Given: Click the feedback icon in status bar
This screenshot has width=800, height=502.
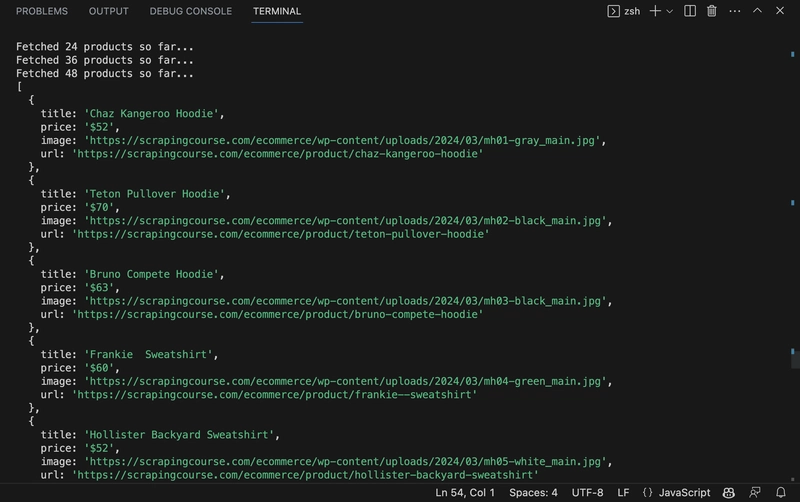Looking at the screenshot, I should [x=755, y=493].
